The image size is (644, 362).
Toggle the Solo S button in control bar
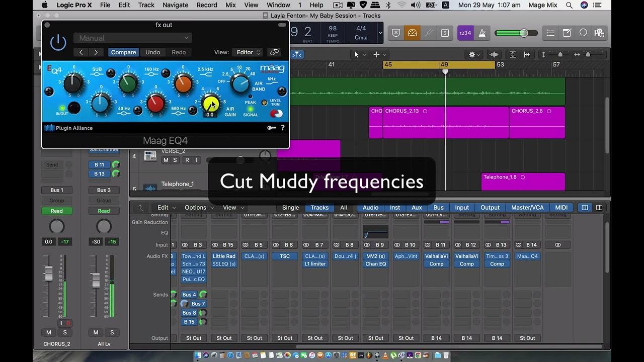click(445, 33)
